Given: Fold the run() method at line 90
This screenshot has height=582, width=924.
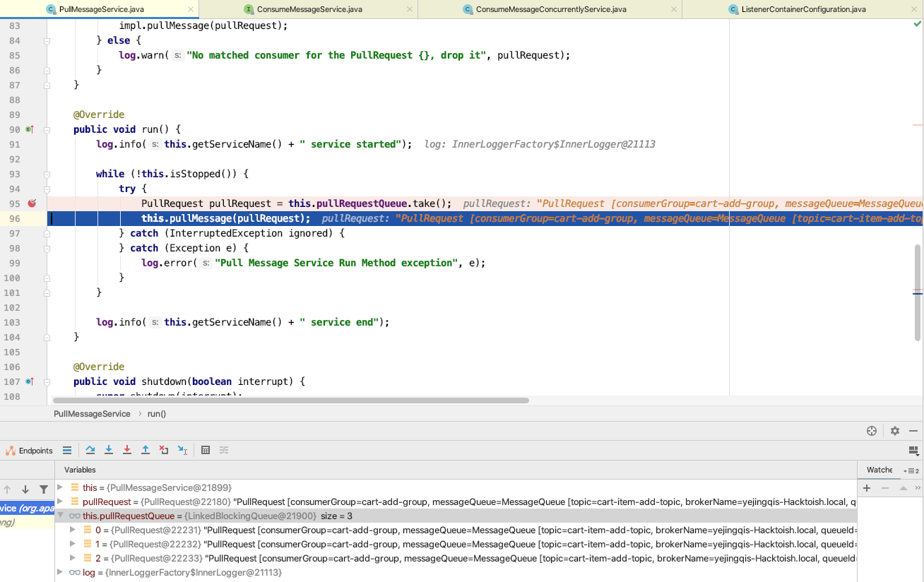Looking at the screenshot, I should [x=47, y=130].
